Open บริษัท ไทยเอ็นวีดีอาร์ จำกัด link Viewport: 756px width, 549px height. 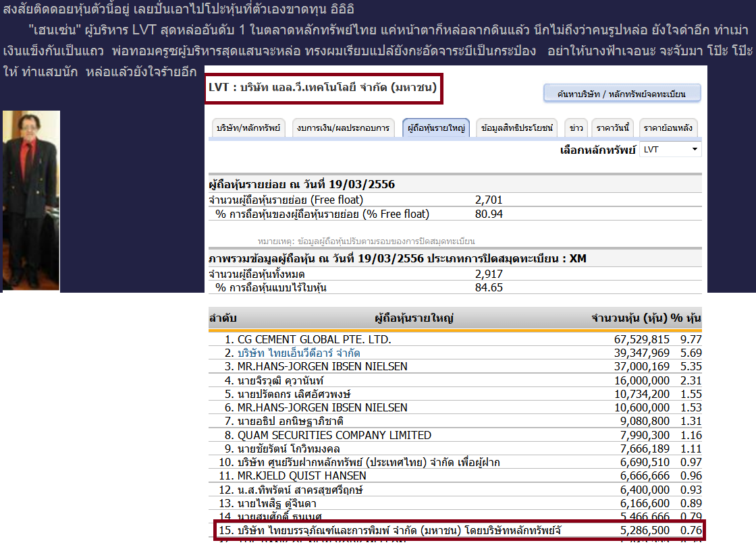[x=298, y=353]
